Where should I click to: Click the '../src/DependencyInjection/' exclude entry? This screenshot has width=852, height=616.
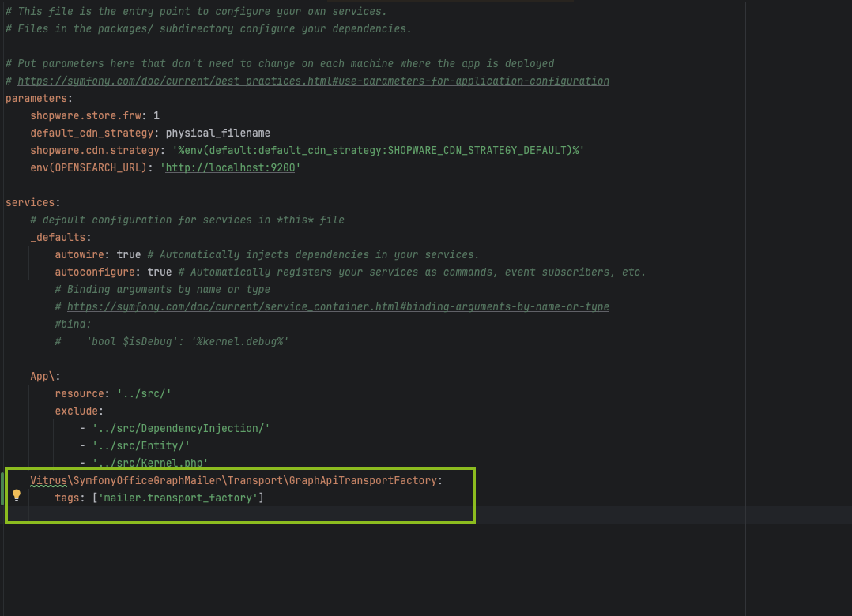pyautogui.click(x=181, y=428)
